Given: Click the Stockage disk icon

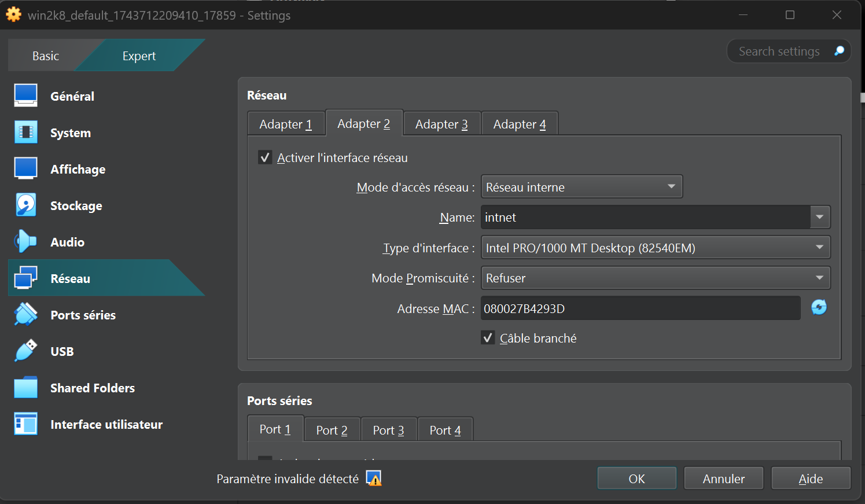Looking at the screenshot, I should tap(26, 205).
